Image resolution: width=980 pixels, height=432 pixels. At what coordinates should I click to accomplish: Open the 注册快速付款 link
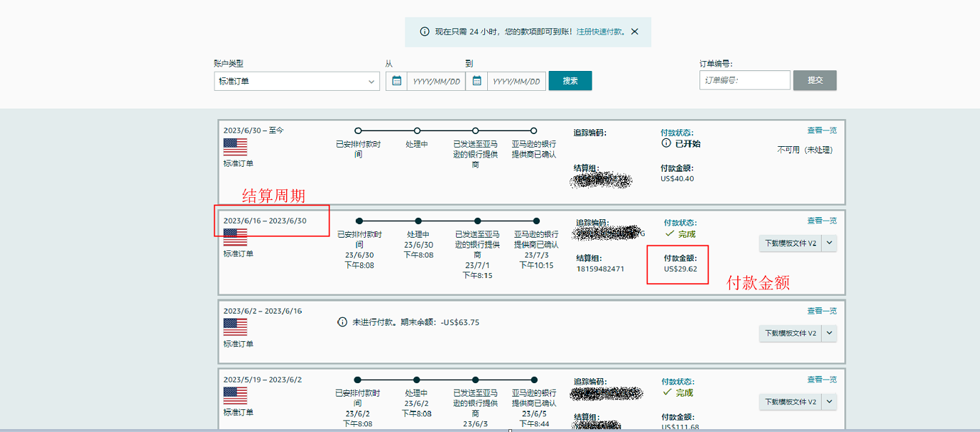pos(601,32)
